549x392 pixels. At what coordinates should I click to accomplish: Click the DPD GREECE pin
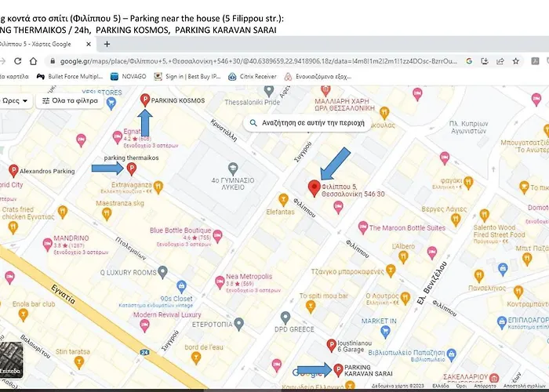[285, 318]
